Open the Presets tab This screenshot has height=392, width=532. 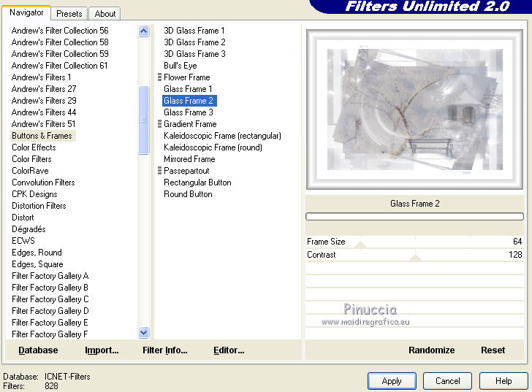(69, 14)
